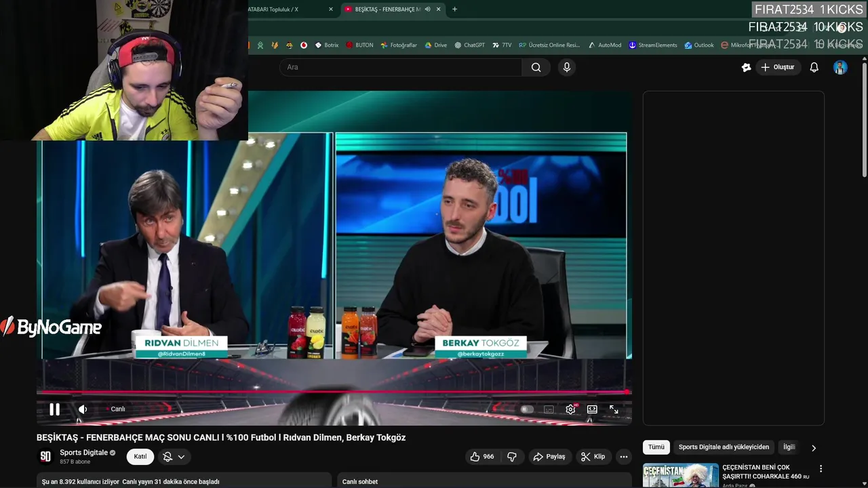Join the channel with Katıl button

[140, 457]
